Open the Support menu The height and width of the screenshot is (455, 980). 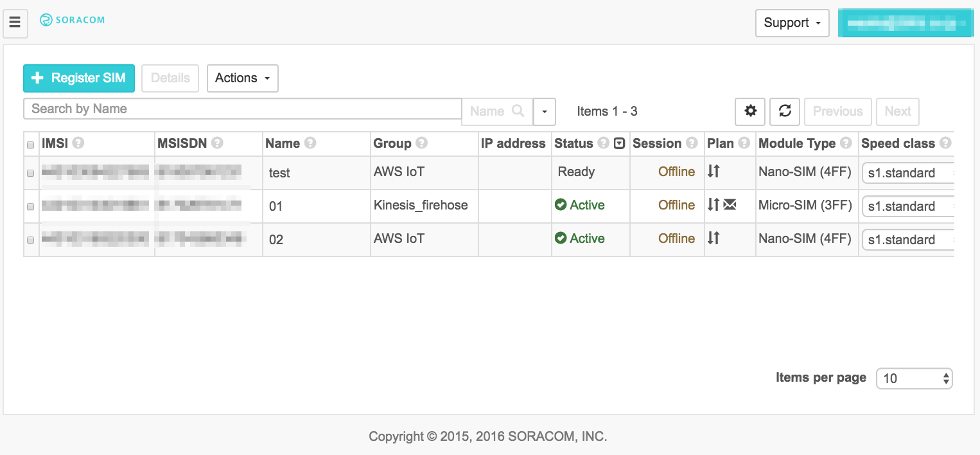pyautogui.click(x=792, y=23)
